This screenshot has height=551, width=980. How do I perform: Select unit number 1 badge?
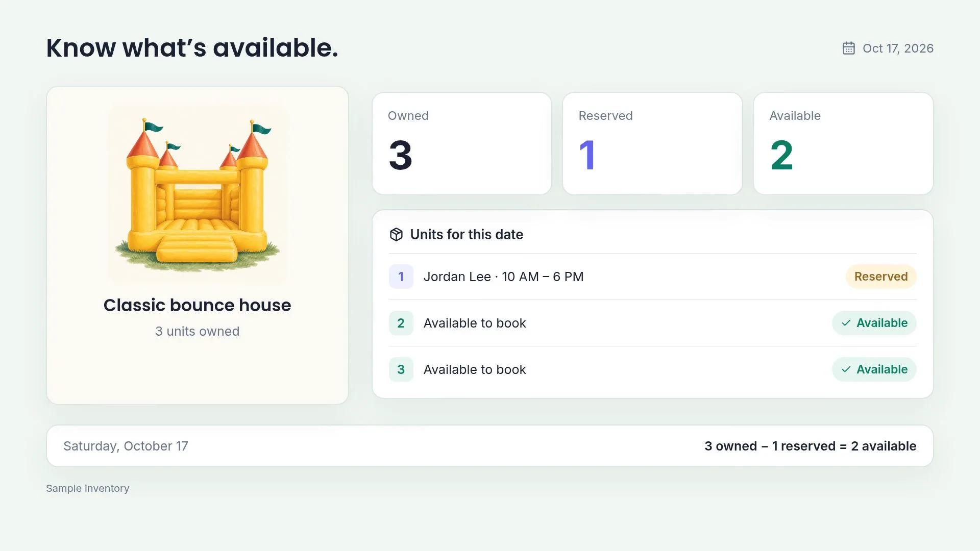coord(401,277)
